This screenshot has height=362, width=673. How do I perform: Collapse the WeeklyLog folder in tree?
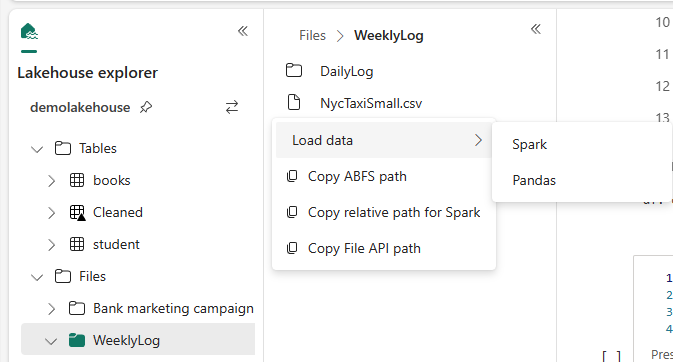pos(51,341)
